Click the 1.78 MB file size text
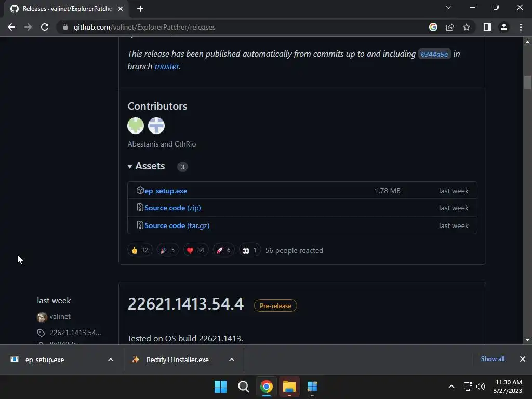This screenshot has width=532, height=399. pyautogui.click(x=388, y=191)
